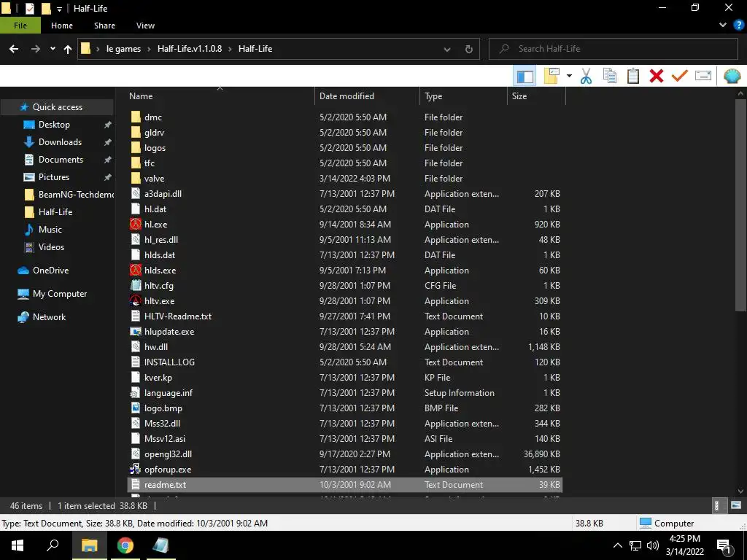
Task: Expand chevron after Half-Life.v1.1.0.8 breadcrumb
Action: [230, 49]
